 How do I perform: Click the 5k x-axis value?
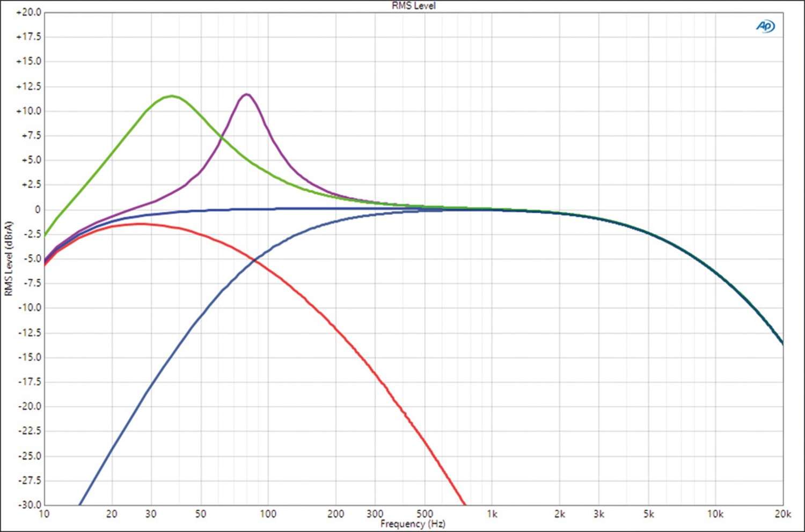pos(648,514)
